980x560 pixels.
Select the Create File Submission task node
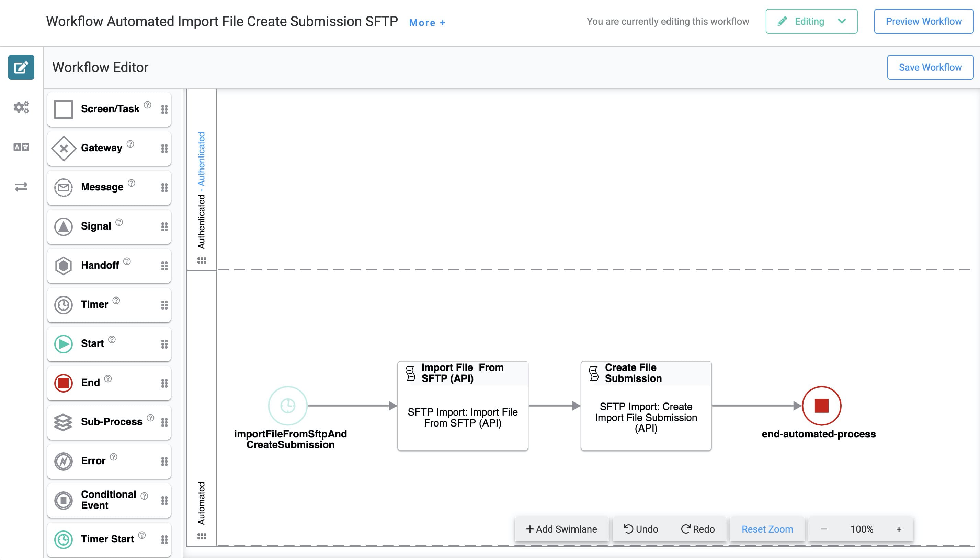pos(646,406)
